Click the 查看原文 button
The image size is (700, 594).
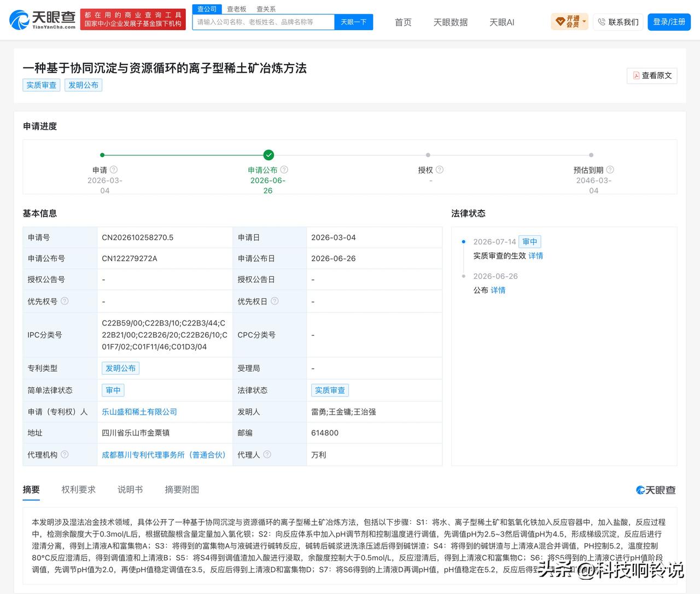(652, 75)
